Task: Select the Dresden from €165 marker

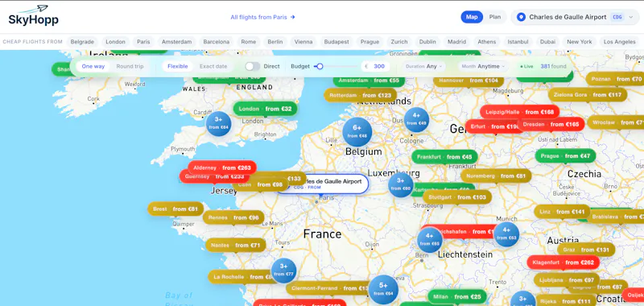Action: (551, 124)
